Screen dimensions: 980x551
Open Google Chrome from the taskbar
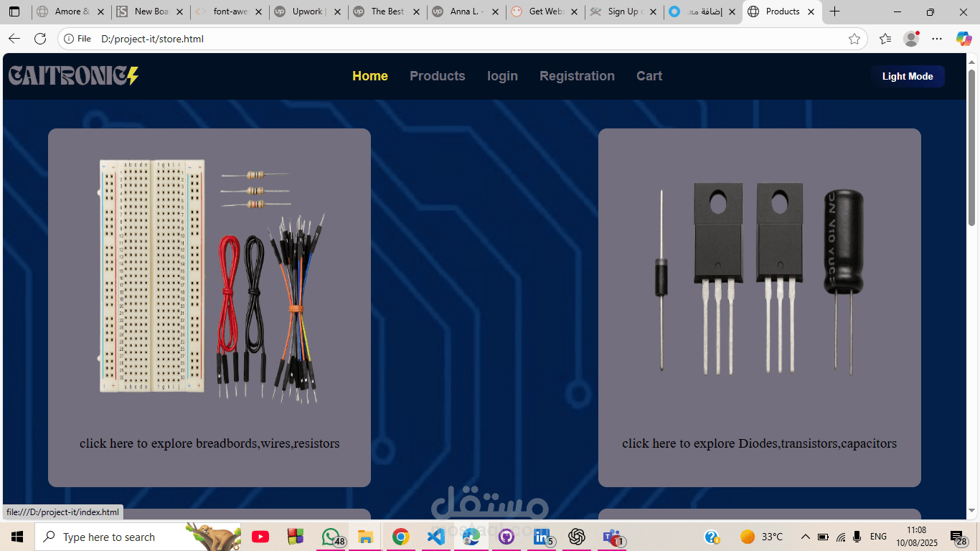[401, 537]
